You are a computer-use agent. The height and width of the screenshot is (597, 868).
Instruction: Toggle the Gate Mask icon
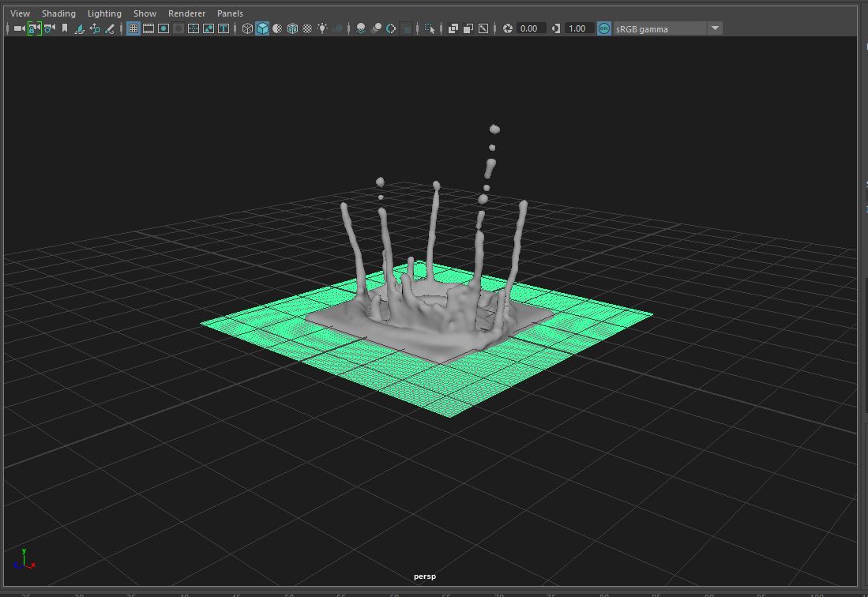click(x=178, y=28)
